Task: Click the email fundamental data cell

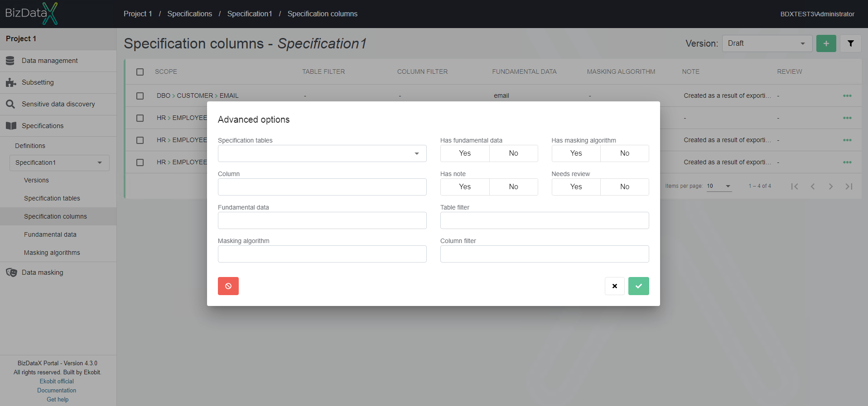Action: coord(502,96)
